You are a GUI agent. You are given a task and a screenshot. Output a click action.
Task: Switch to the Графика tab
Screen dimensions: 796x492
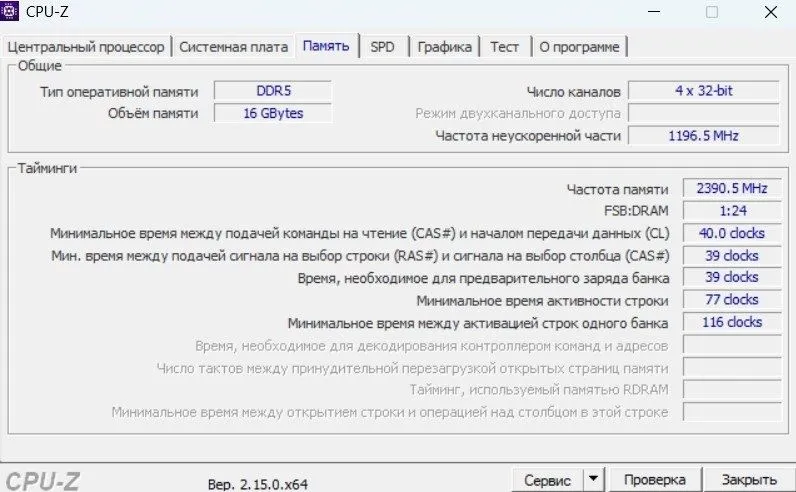(x=444, y=47)
